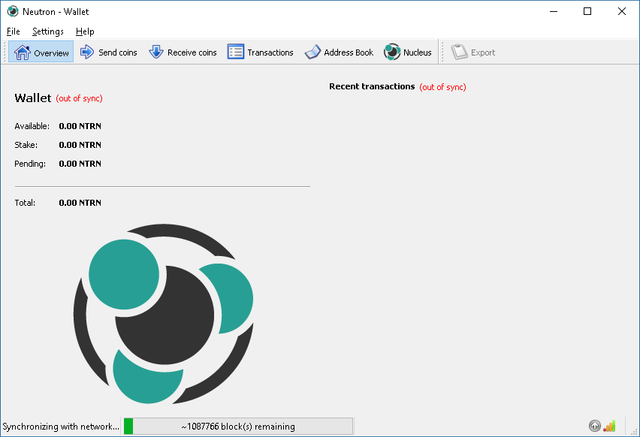The height and width of the screenshot is (437, 640).
Task: Click Synchronizing with network status text
Action: [61, 426]
